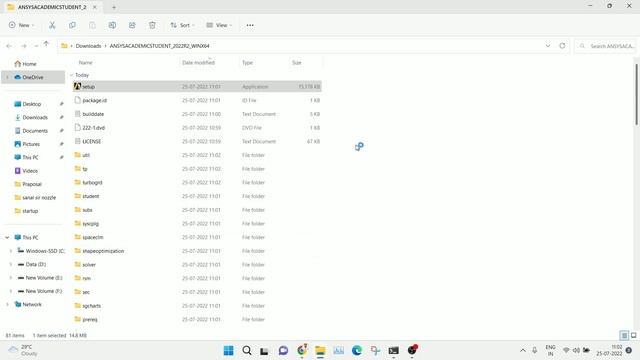Switch to details view layout icon

coord(624,336)
